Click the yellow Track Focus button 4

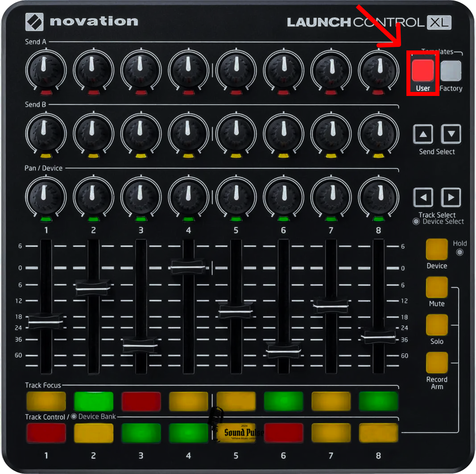[x=189, y=401]
